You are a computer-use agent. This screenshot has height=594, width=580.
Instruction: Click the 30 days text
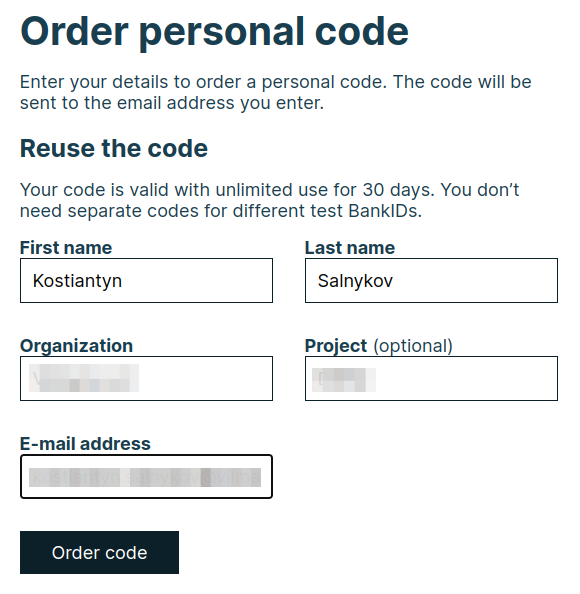[398, 190]
